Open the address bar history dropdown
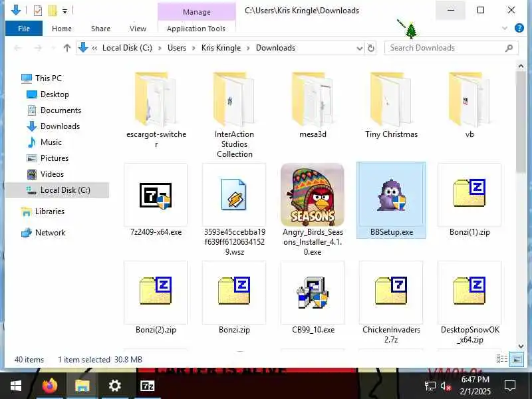Image resolution: width=532 pixels, height=399 pixels. [x=360, y=48]
